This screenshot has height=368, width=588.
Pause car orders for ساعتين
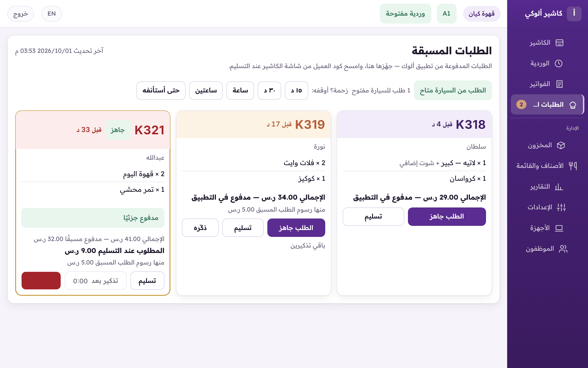coord(206,91)
